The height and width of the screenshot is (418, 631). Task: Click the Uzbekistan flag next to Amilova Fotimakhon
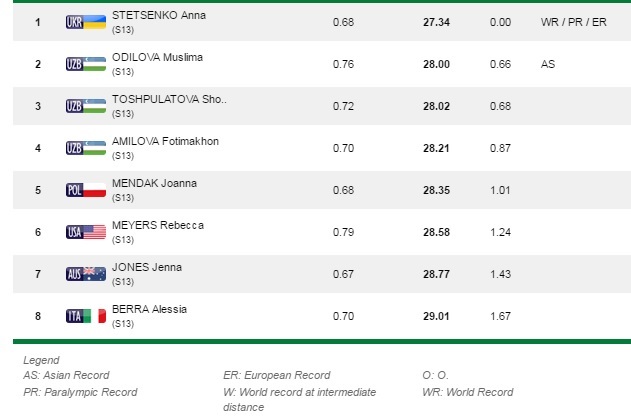[85, 147]
